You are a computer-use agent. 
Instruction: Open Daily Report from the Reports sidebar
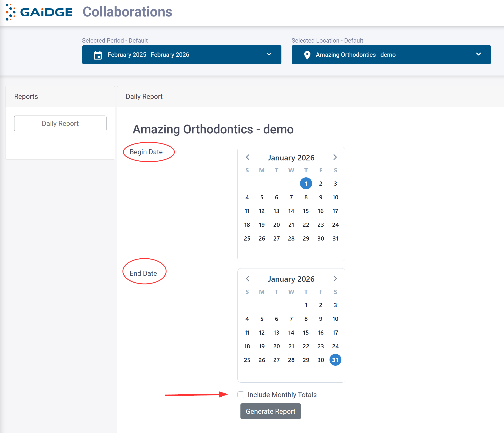[x=60, y=124]
